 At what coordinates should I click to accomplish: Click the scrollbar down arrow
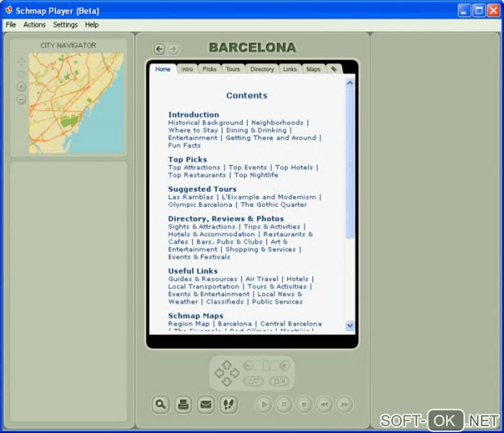click(x=350, y=325)
